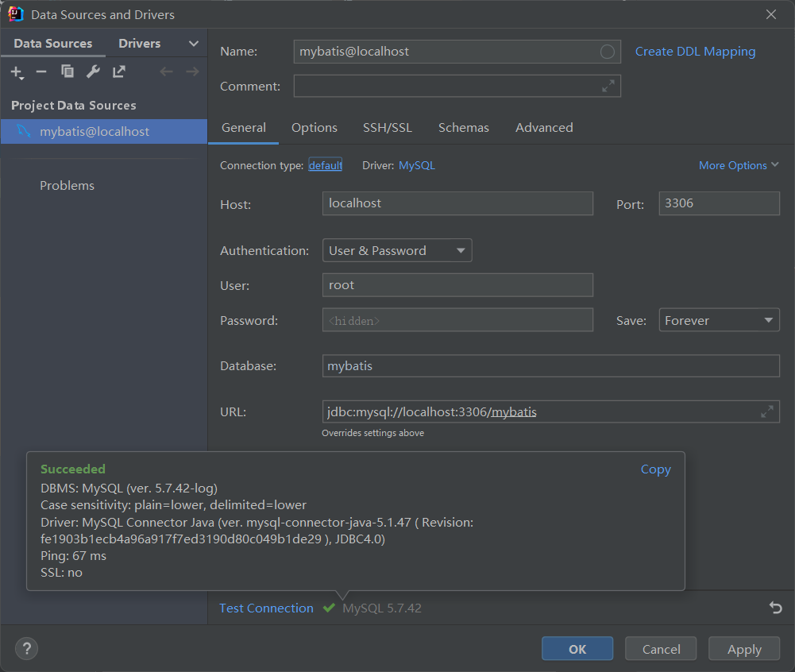Image resolution: width=795 pixels, height=672 pixels.
Task: Open the SSH/SSL tab
Action: [x=388, y=128]
